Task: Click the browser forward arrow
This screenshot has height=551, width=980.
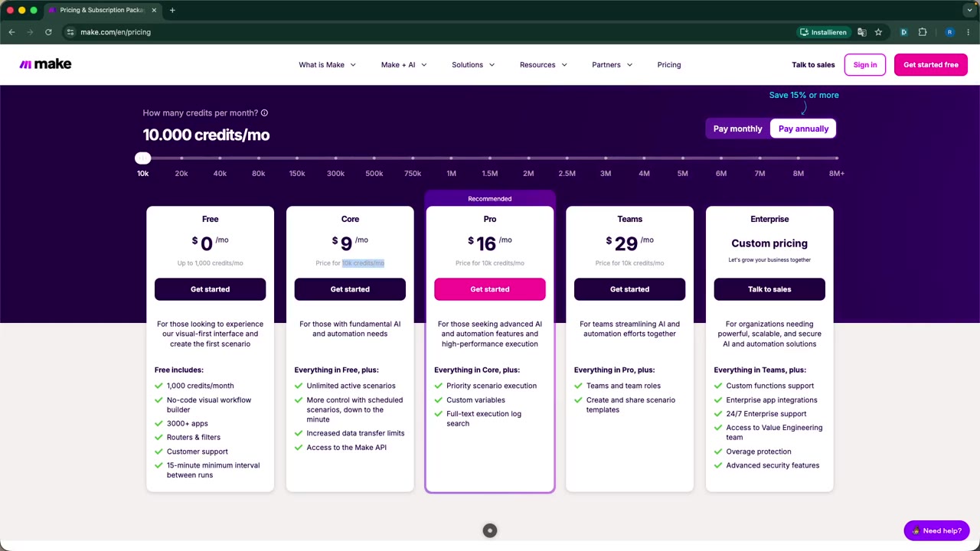Action: 30,32
